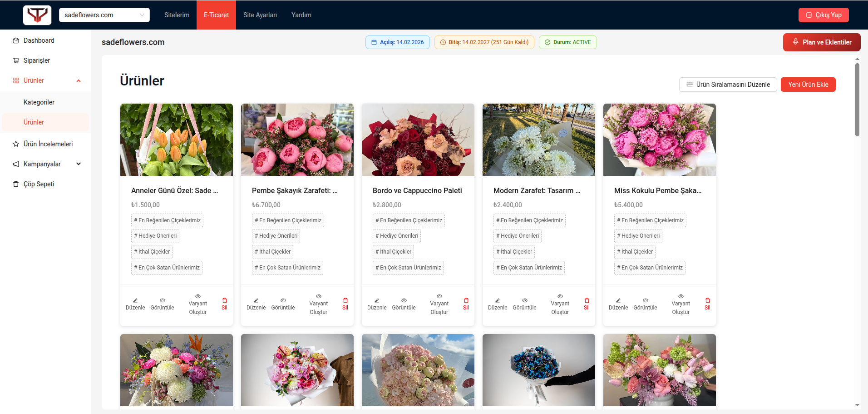This screenshot has height=414, width=868.
Task: Create variant for Modern Zarafet product
Action: [x=560, y=304]
